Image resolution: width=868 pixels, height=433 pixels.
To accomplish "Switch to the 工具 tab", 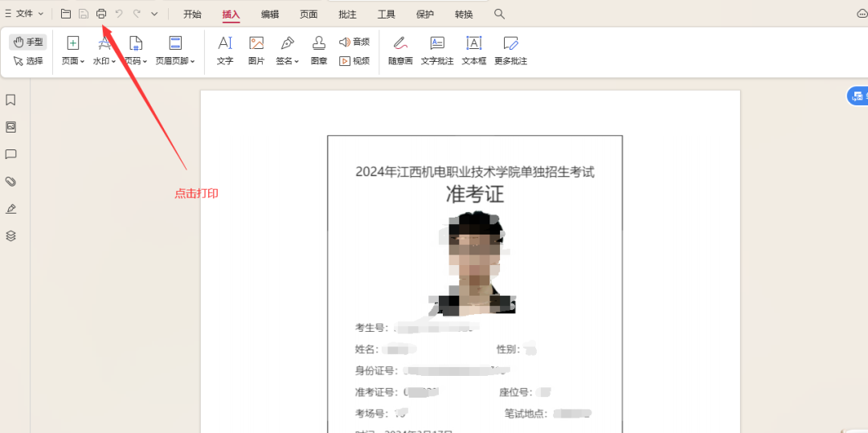I will tap(386, 14).
